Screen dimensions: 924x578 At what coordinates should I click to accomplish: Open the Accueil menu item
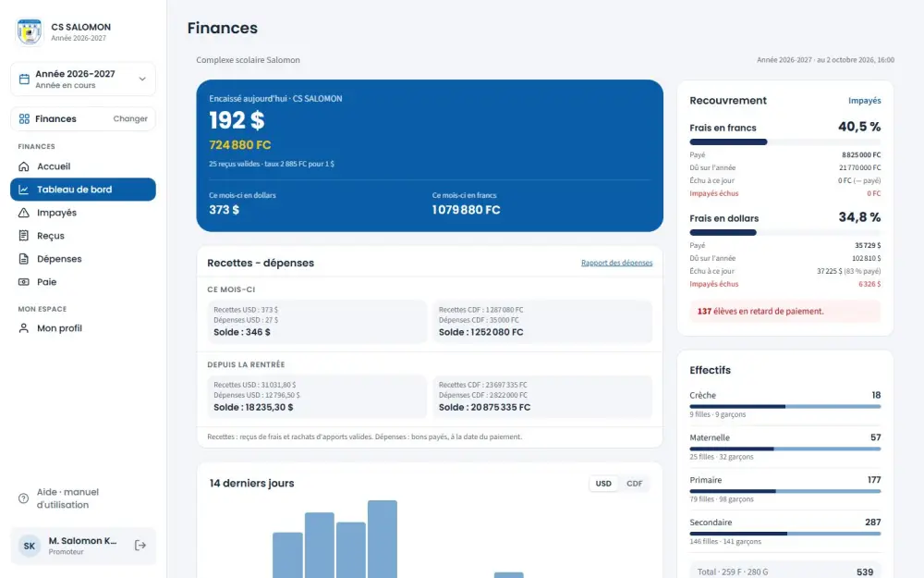[x=83, y=166]
